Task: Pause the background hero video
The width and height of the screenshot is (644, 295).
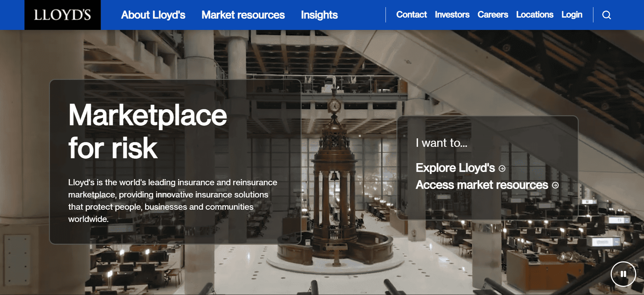Action: (x=623, y=274)
